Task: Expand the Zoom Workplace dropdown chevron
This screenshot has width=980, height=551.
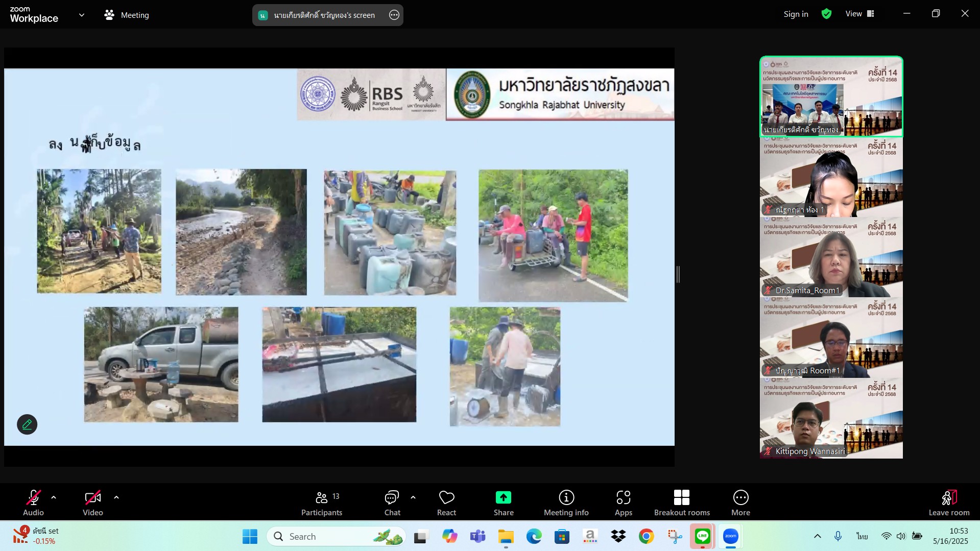Action: (82, 15)
